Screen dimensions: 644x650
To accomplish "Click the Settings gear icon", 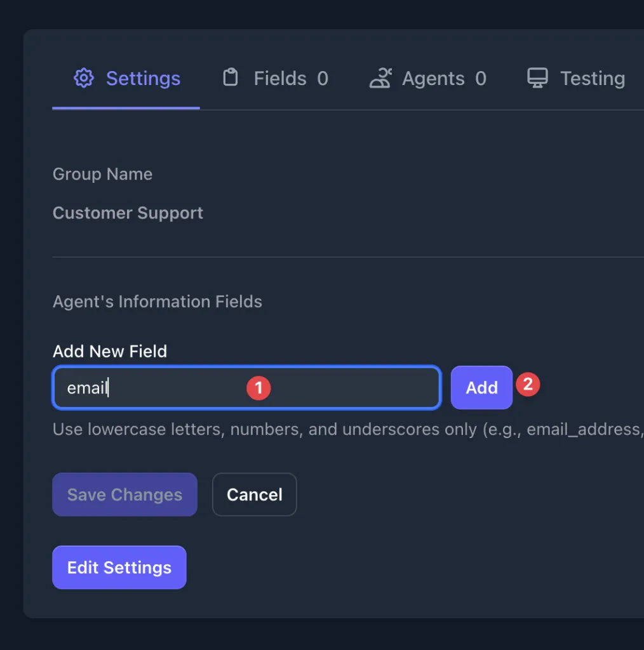I will pos(84,78).
